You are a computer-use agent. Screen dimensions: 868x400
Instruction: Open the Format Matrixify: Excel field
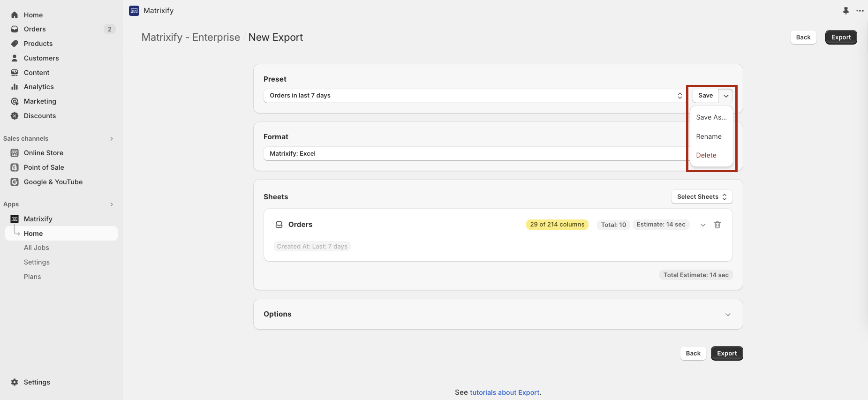pyautogui.click(x=474, y=154)
